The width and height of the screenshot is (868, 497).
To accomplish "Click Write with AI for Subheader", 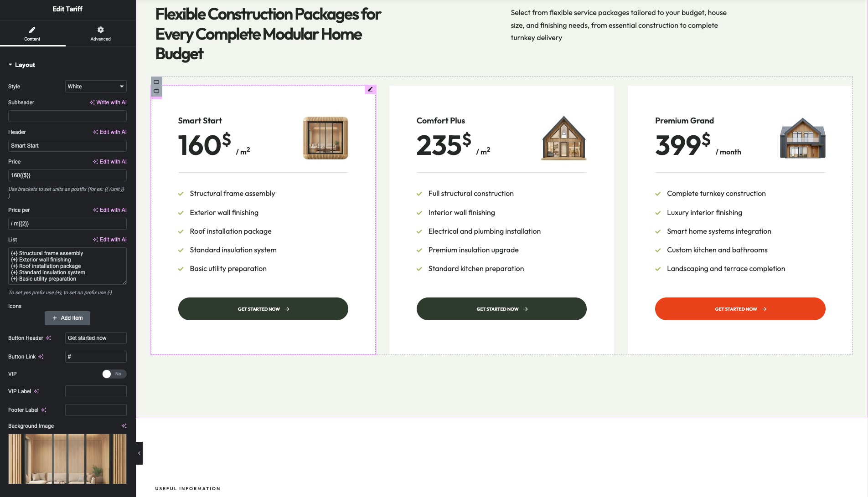I will 108,102.
